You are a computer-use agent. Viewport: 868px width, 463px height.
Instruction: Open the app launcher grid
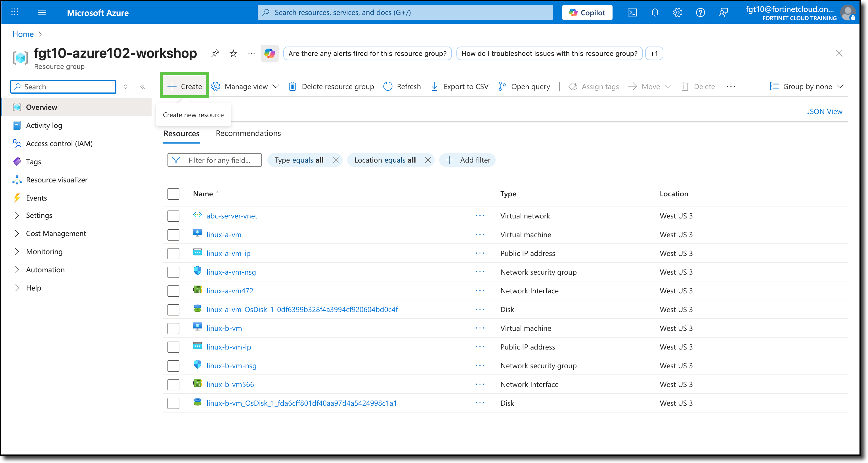pos(14,12)
